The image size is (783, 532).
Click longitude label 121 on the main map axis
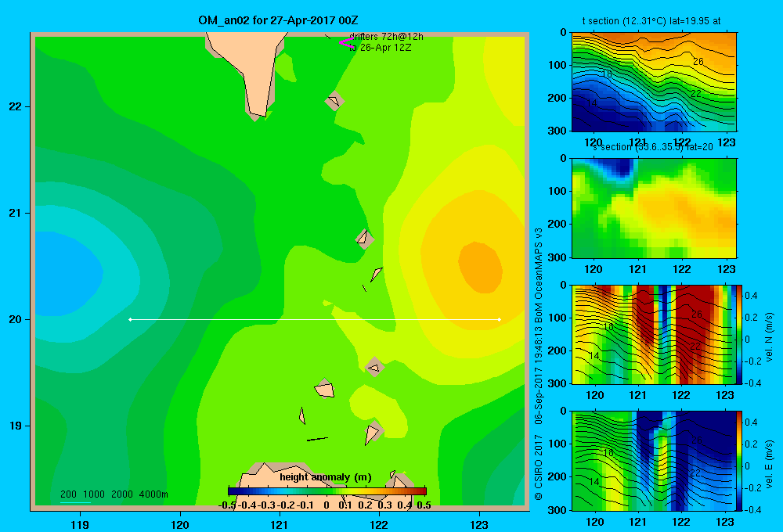pyautogui.click(x=280, y=524)
